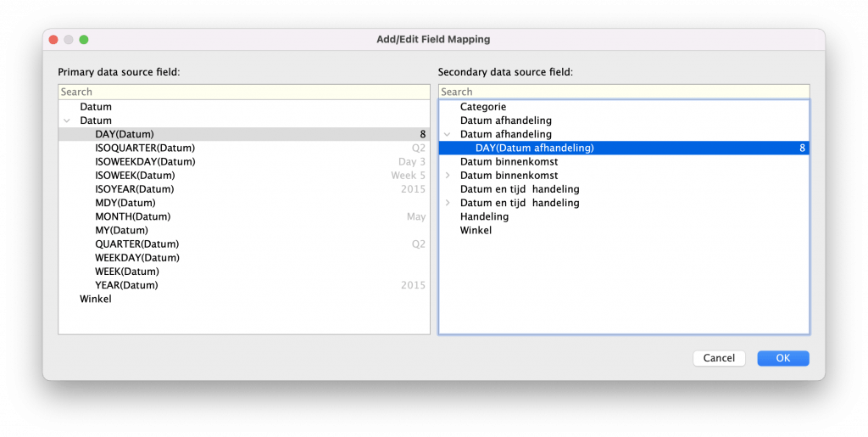Screen dimensions: 868x437
Task: Select MONTH(Datum) in primary fields
Action: [x=132, y=216]
